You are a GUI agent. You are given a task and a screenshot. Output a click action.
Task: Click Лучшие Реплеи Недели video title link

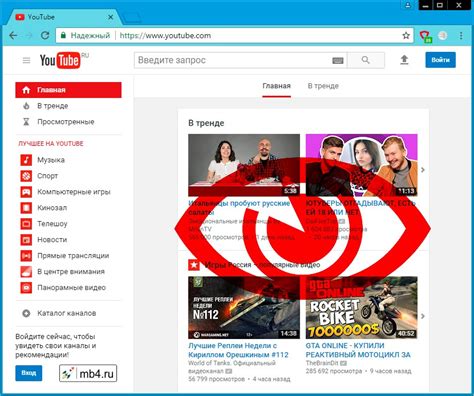(238, 350)
